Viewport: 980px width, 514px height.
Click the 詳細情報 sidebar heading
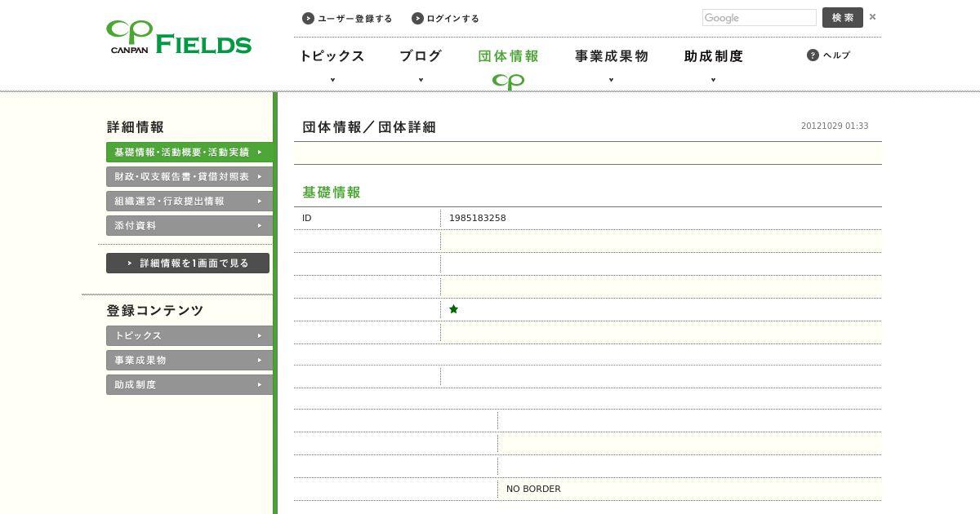pyautogui.click(x=136, y=127)
